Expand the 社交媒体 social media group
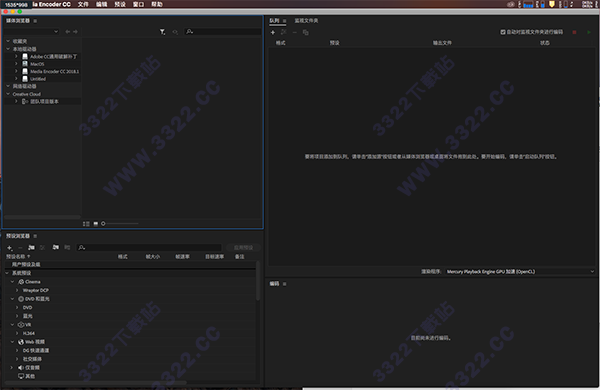 17,359
